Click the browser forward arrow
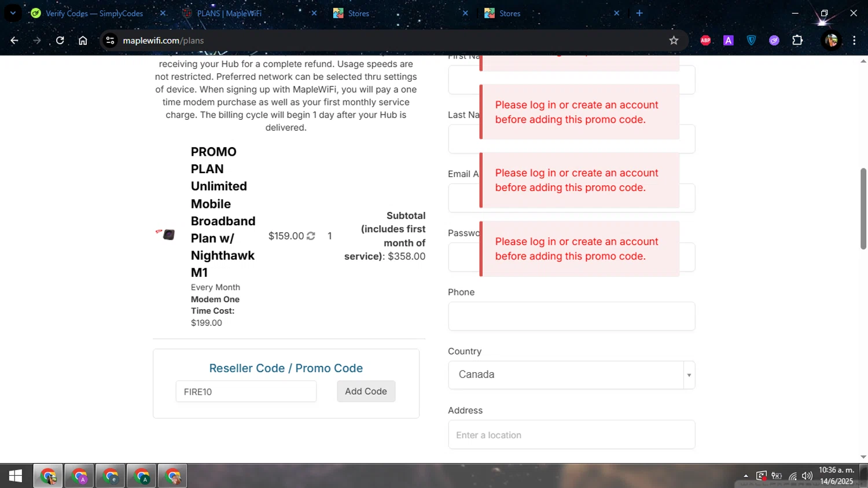This screenshot has height=488, width=868. point(37,41)
